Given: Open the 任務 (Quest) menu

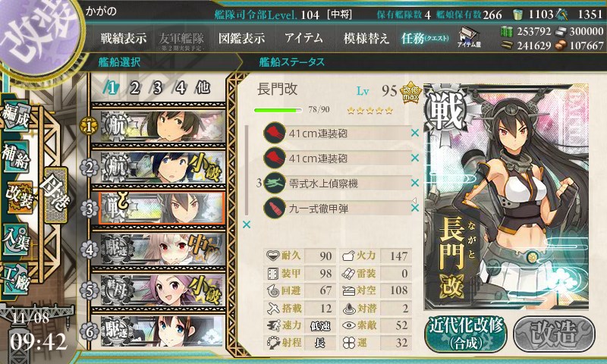Looking at the screenshot, I should pos(425,38).
